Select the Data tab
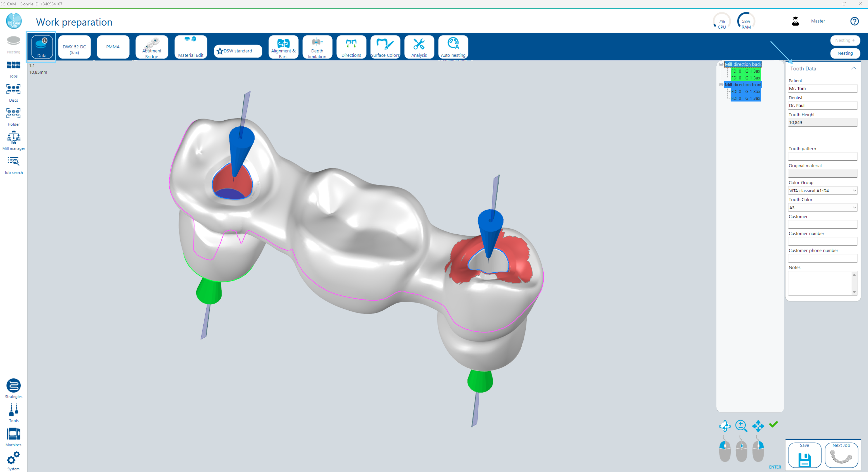868x472 pixels. click(42, 47)
